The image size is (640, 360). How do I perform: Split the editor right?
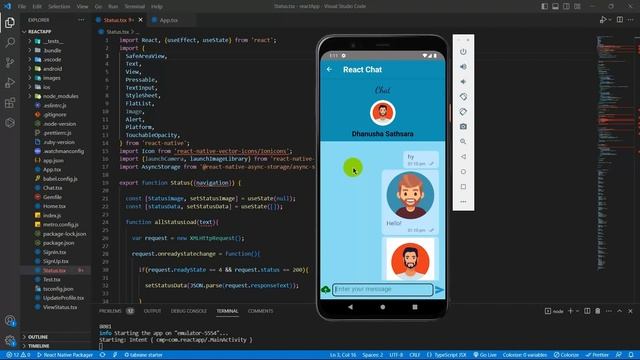pos(620,20)
